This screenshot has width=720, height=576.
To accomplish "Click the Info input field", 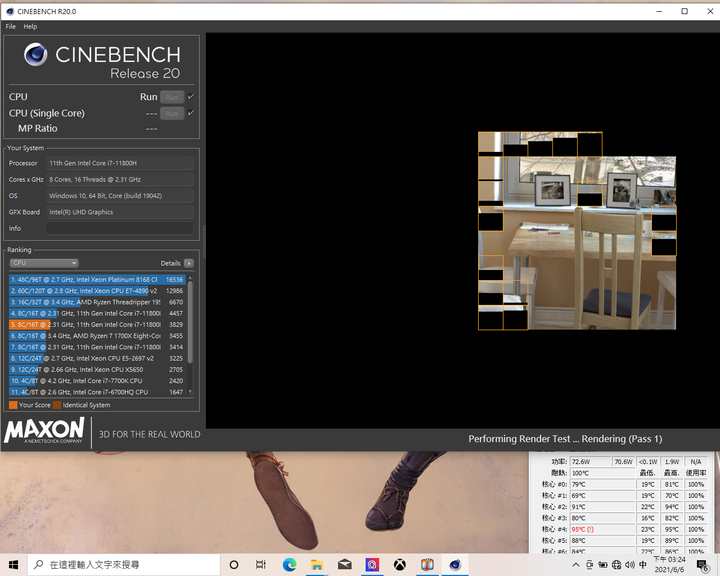I will point(120,228).
